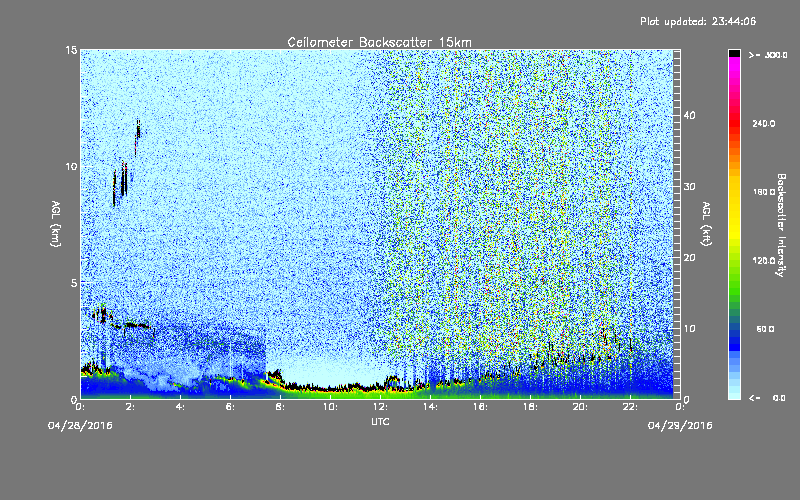
Task: Click the yellow band near 180.0 on colorbar
Action: click(734, 193)
